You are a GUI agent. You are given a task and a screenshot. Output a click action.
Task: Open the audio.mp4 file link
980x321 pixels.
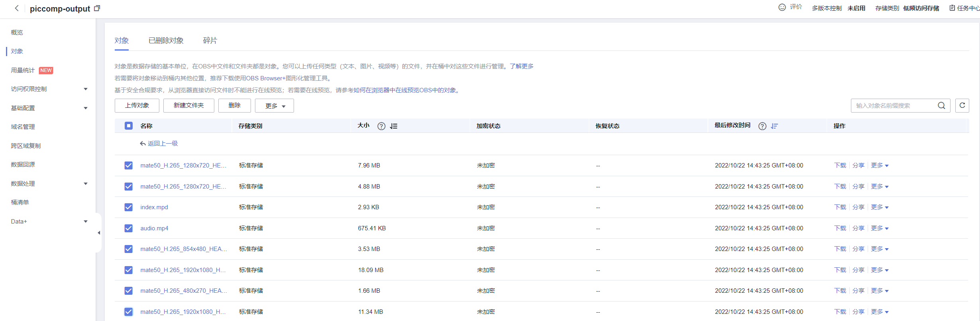click(154, 228)
